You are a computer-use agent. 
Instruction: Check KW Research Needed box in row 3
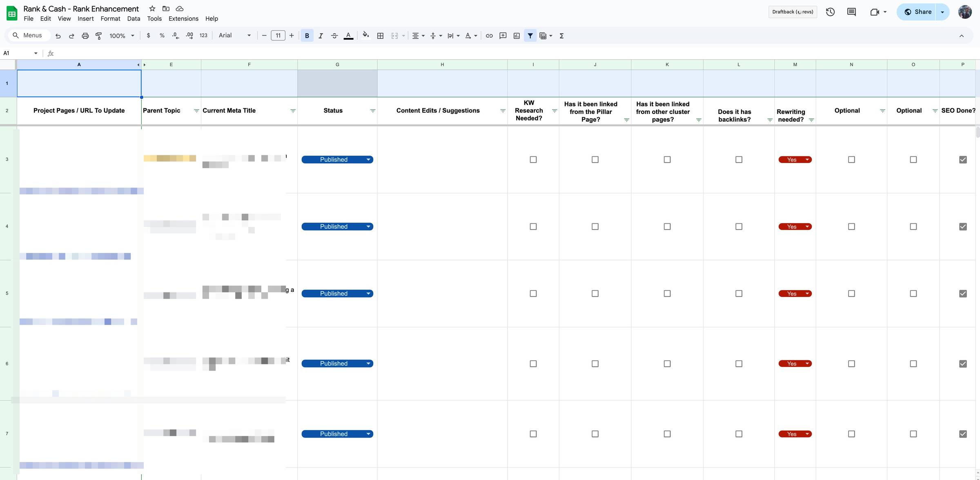[x=533, y=159]
